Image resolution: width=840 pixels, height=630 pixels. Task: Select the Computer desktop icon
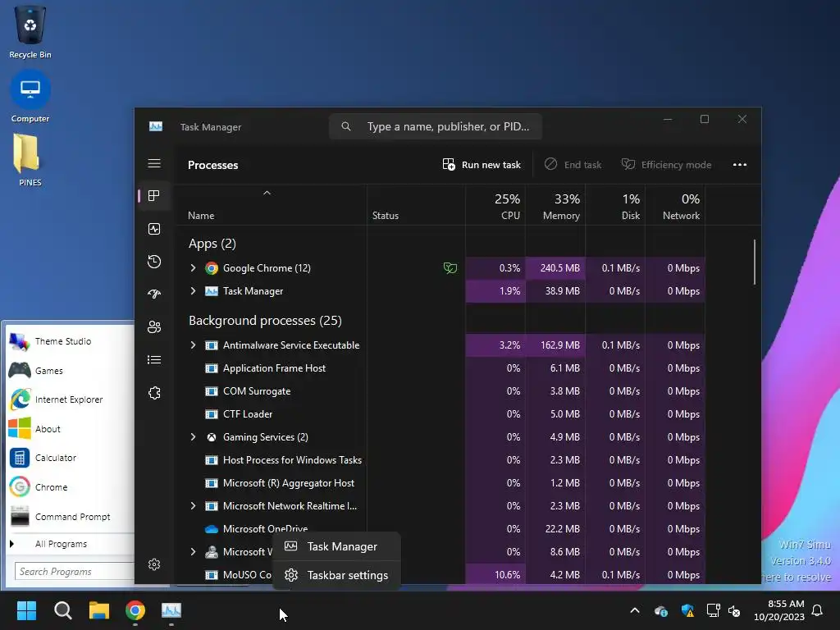click(30, 97)
